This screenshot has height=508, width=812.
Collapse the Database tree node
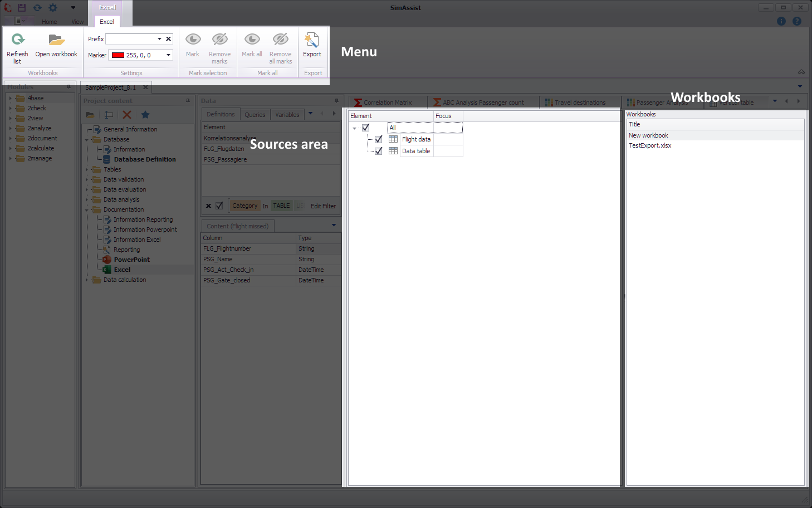(87, 139)
